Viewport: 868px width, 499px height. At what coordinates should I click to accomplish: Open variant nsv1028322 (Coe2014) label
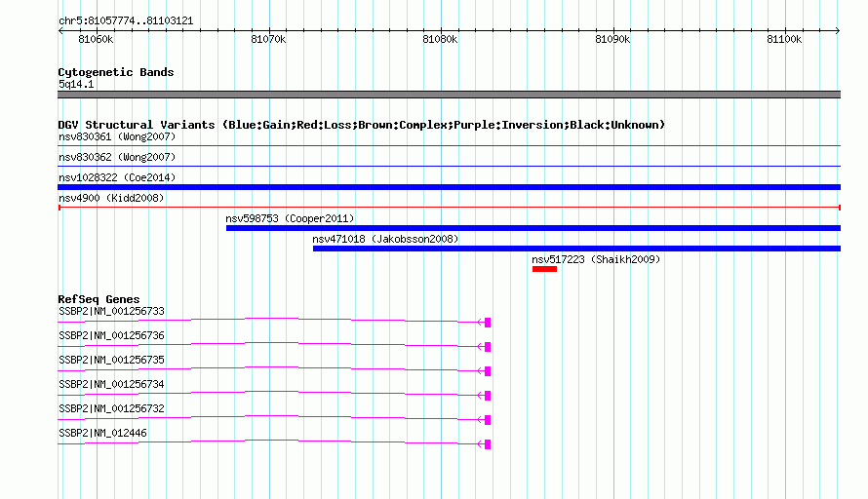(117, 177)
